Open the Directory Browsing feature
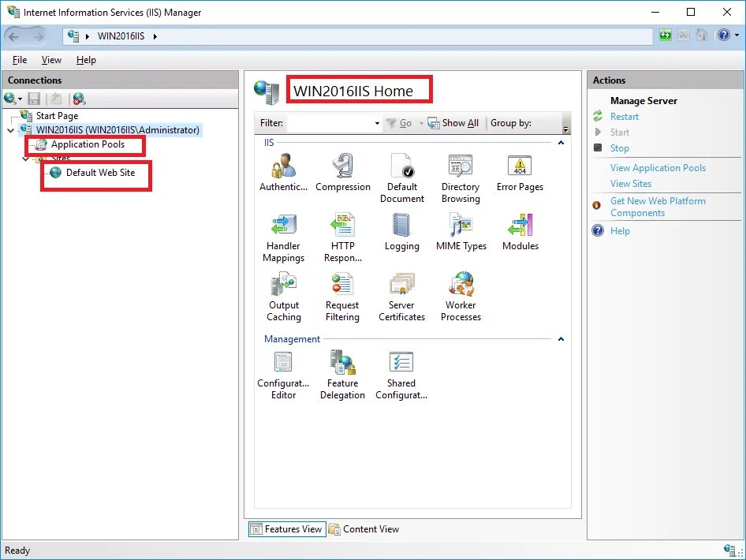Screen dimensions: 746x560 [x=461, y=178]
